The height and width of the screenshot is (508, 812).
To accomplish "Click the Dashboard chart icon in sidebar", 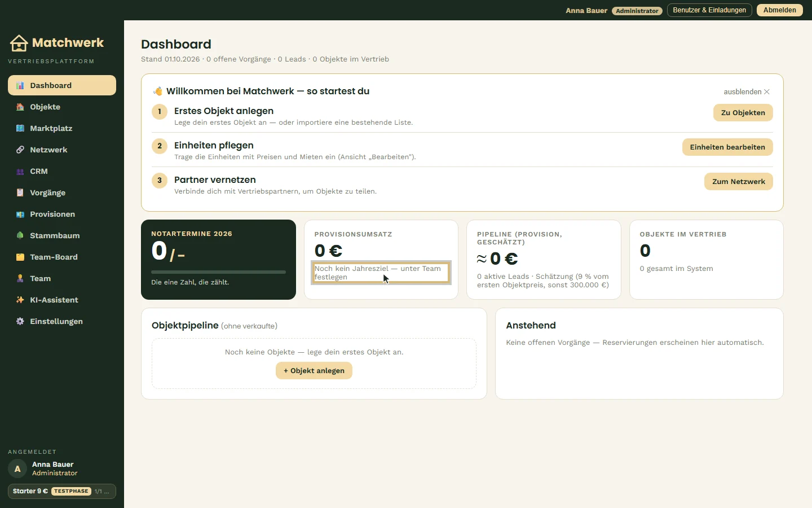I will (20, 85).
